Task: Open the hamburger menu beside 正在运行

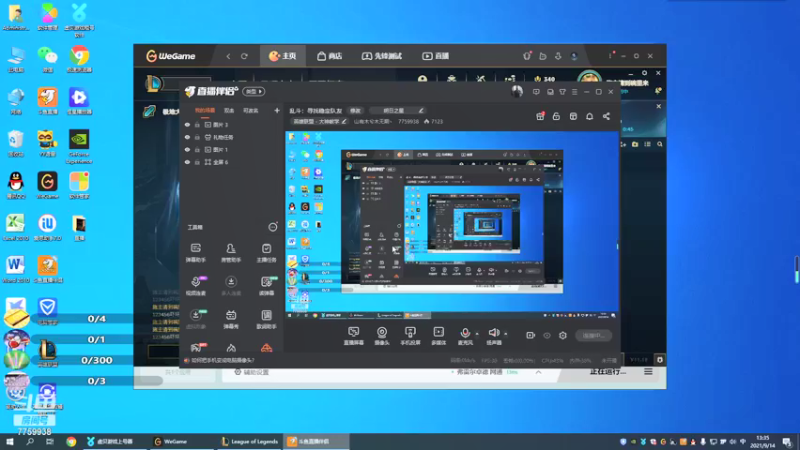Action: [x=648, y=372]
